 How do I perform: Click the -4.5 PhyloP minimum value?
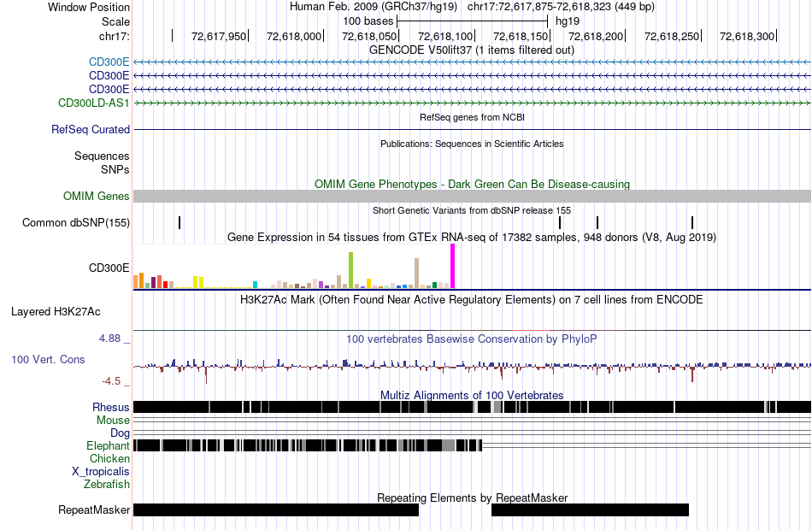pos(111,381)
